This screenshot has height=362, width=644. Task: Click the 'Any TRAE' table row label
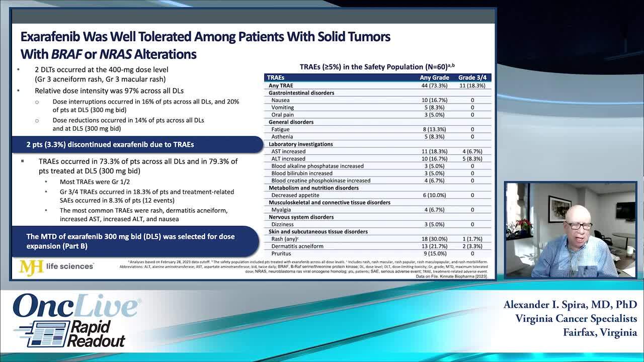[x=281, y=85]
